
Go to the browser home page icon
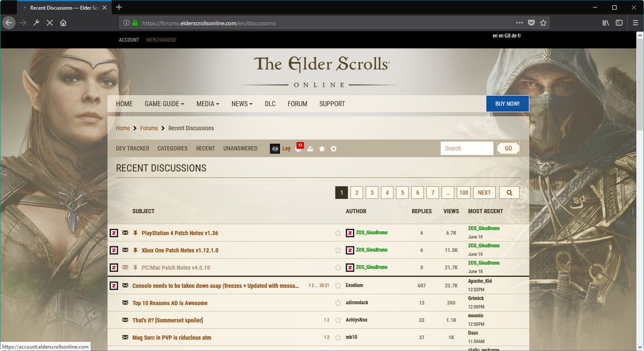point(63,23)
